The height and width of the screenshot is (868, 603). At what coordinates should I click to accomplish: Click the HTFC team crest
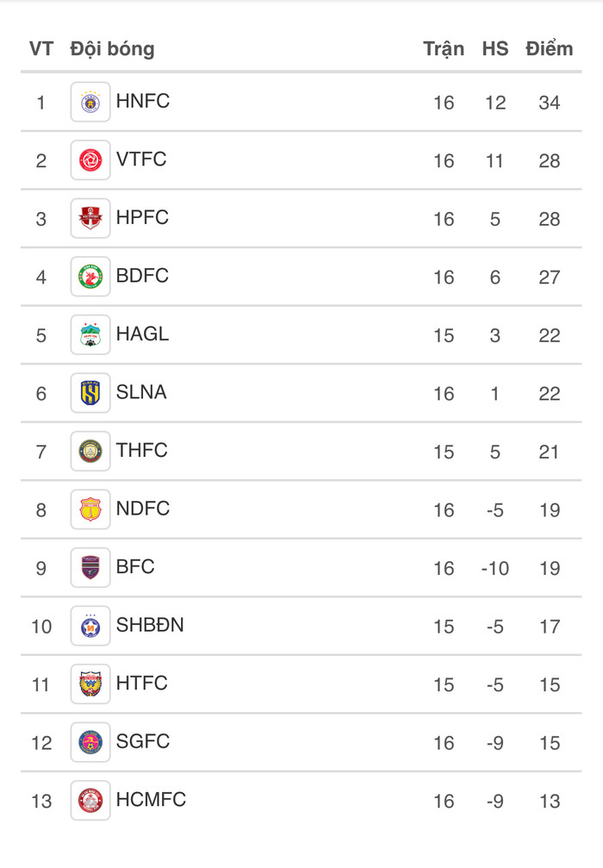click(x=90, y=684)
